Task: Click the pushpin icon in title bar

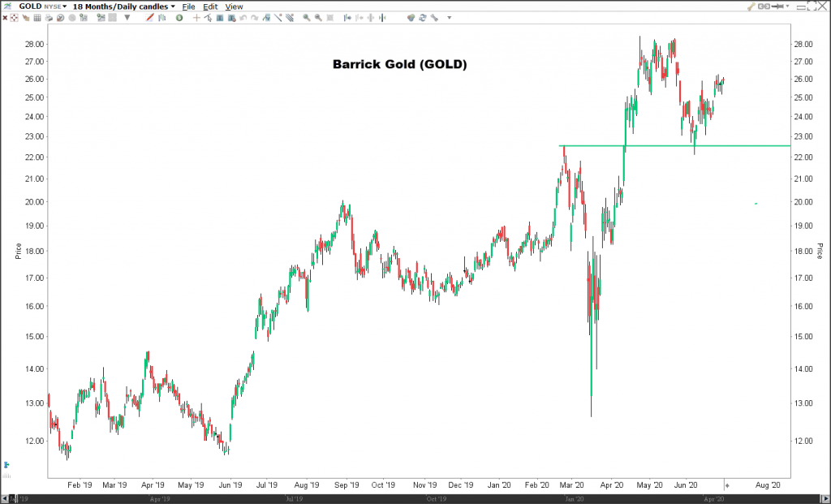Action: coord(777,6)
